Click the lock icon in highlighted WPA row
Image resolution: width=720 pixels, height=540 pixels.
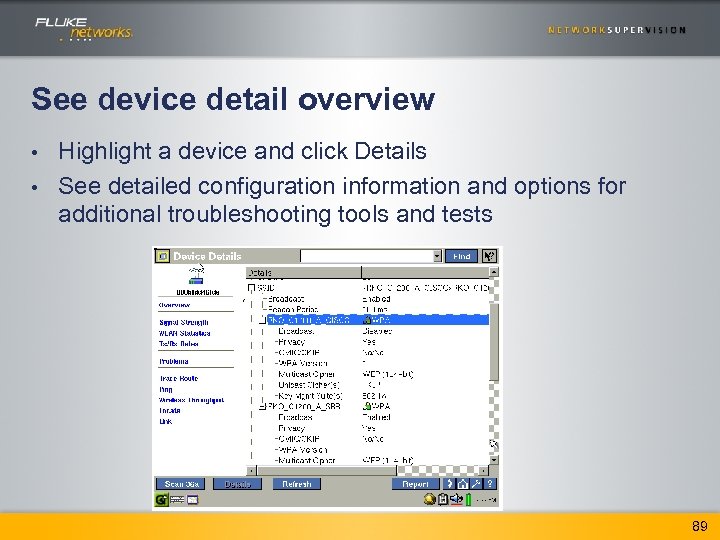367,320
